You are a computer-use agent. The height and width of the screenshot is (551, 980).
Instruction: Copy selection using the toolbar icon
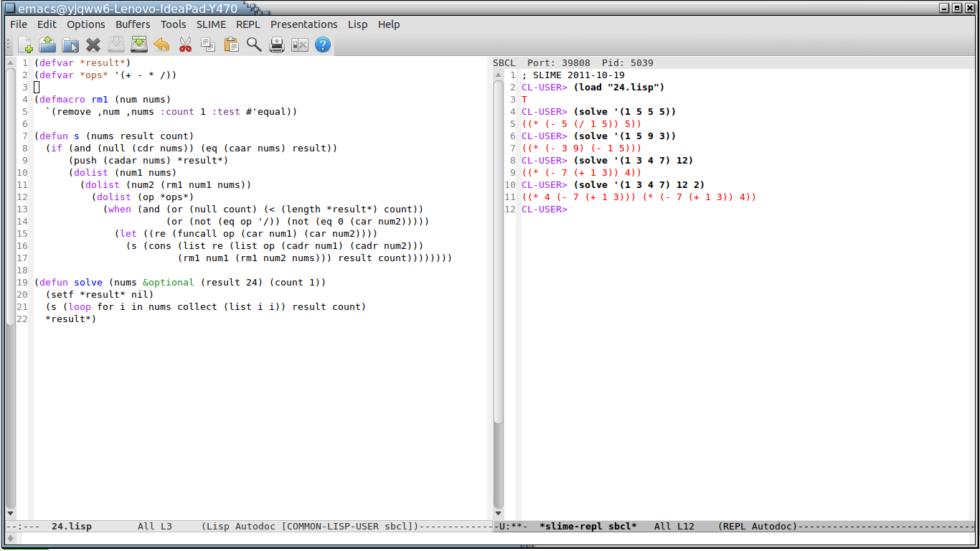(208, 44)
